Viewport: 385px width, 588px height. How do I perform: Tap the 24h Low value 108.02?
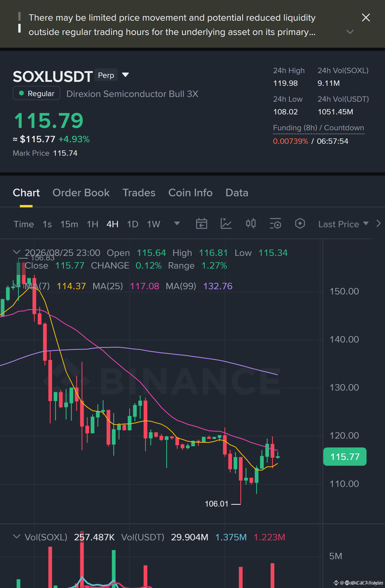(x=285, y=112)
